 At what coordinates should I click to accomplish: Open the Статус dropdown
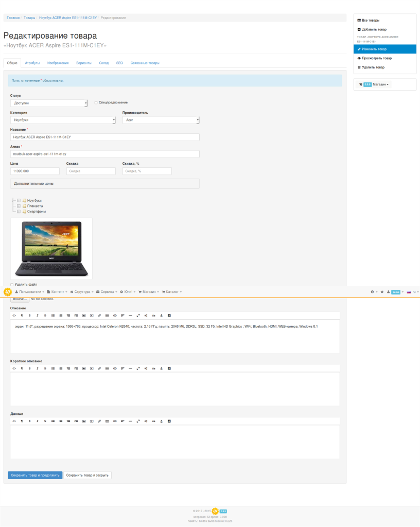(49, 103)
